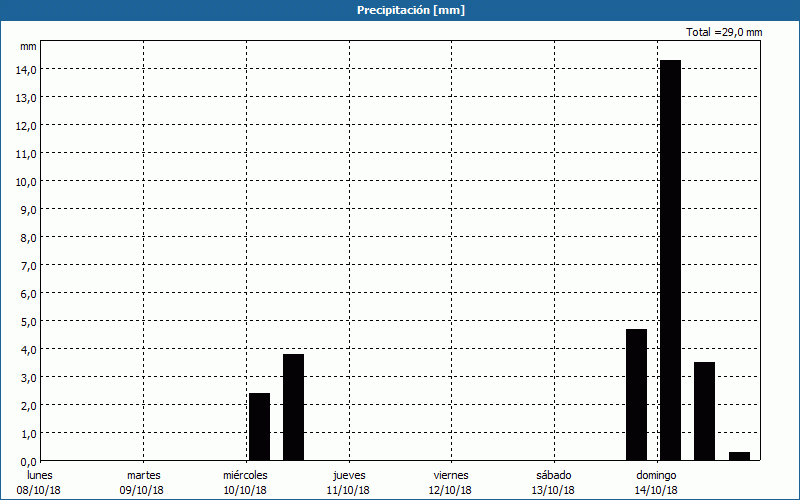The width and height of the screenshot is (800, 500).
Task: Click the 1,0 y-axis value
Action: (28, 434)
